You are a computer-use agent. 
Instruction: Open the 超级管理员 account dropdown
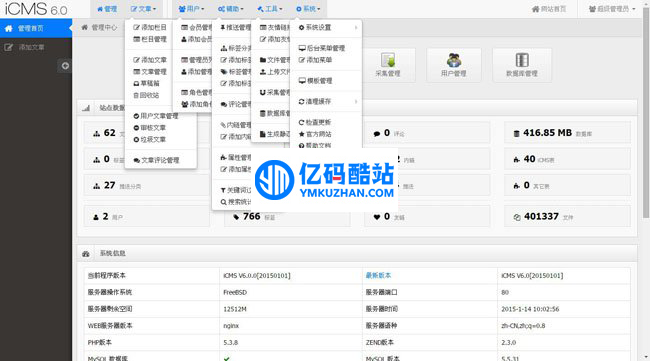point(612,9)
